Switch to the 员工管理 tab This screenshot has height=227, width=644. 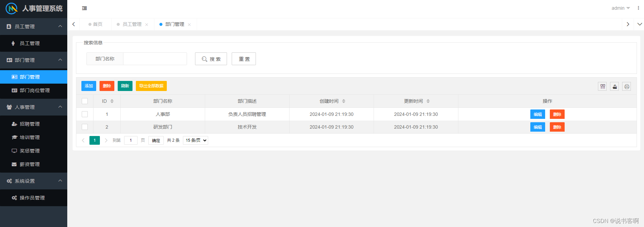coord(132,24)
